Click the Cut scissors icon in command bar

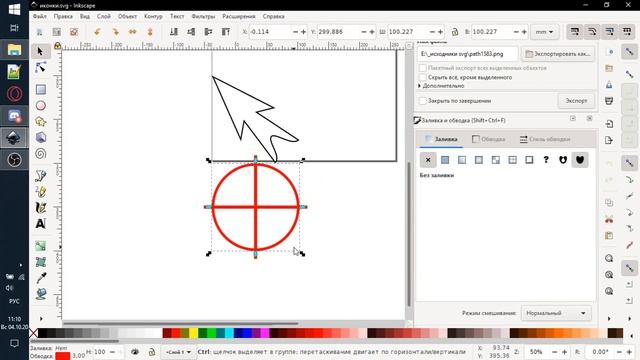point(609,219)
